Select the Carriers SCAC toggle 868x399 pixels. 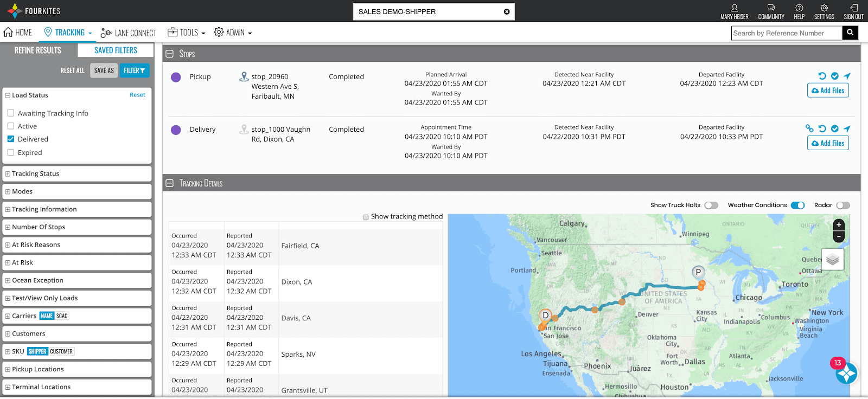(62, 316)
